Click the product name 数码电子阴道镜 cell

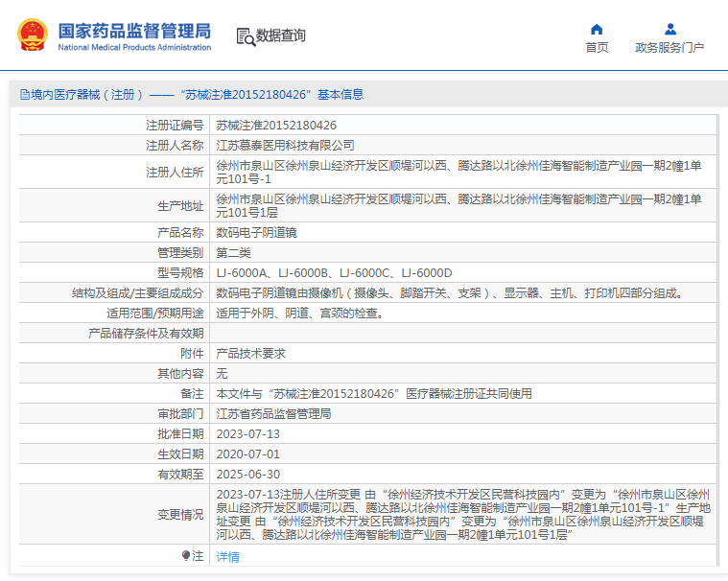tap(257, 232)
